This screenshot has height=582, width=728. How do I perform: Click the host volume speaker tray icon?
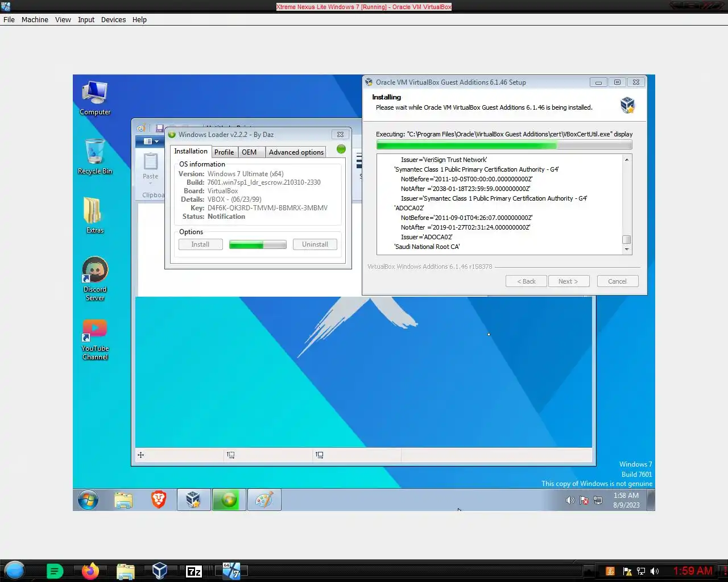tap(655, 571)
